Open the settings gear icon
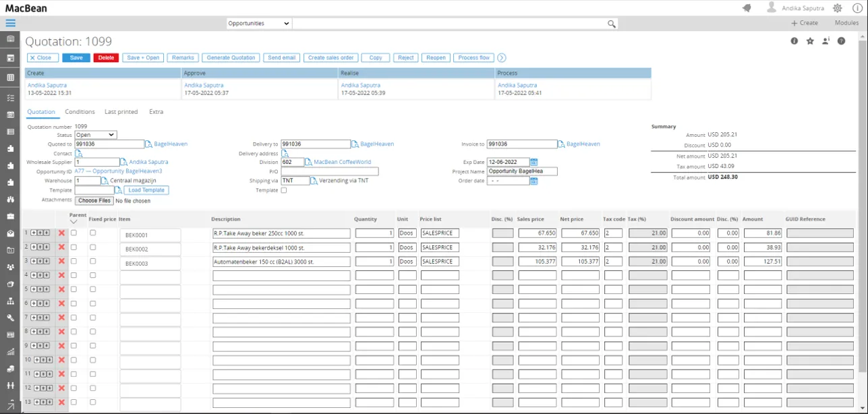The width and height of the screenshot is (868, 414). [837, 8]
